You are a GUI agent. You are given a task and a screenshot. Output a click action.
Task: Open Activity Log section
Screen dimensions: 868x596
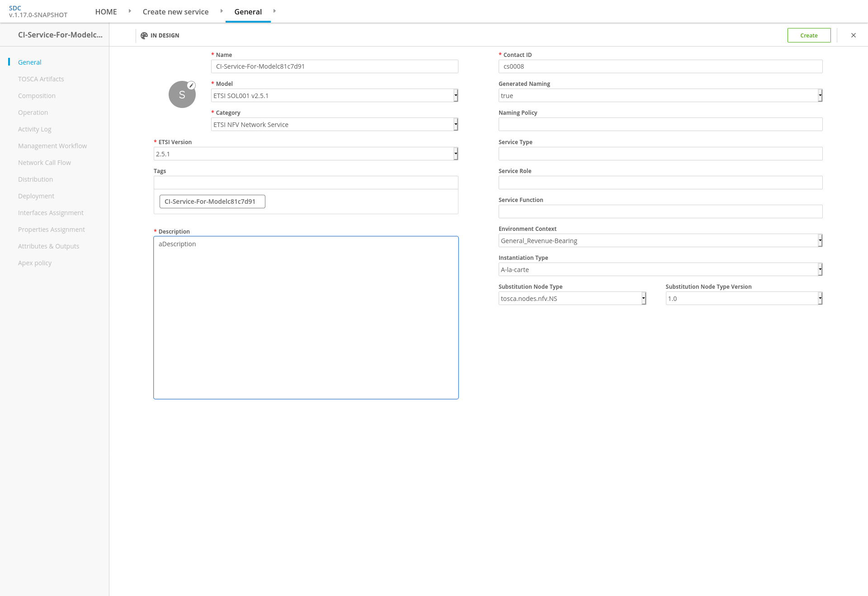pyautogui.click(x=35, y=129)
